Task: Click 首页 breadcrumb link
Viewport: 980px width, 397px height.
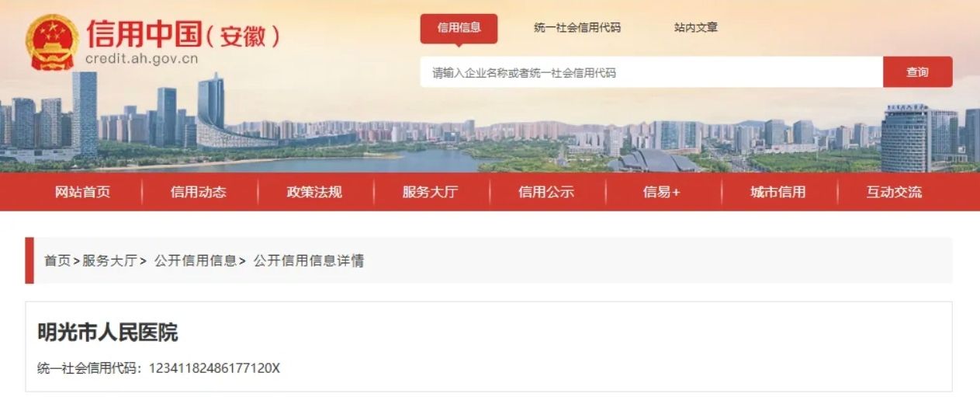Action: click(x=57, y=261)
